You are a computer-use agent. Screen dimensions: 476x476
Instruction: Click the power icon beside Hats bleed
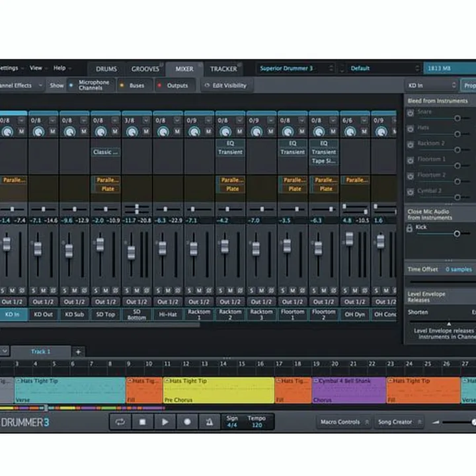point(411,129)
